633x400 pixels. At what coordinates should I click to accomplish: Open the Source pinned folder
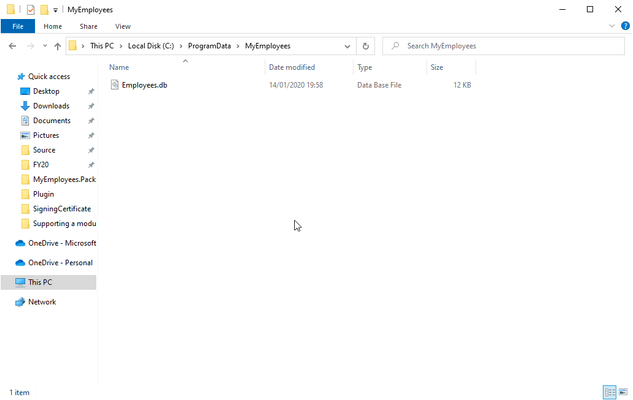pyautogui.click(x=44, y=150)
